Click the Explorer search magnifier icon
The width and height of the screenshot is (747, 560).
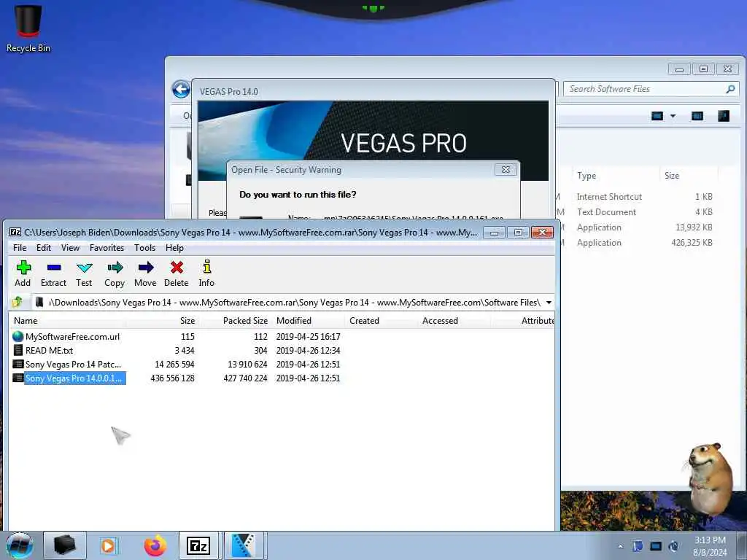tap(730, 89)
